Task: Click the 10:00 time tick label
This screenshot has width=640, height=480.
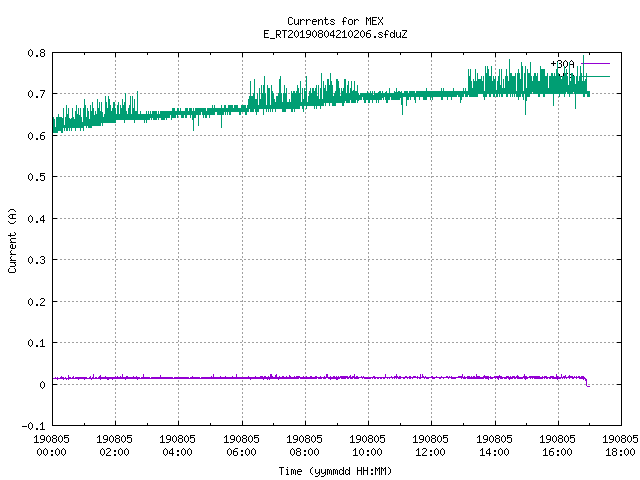Action: click(x=367, y=452)
